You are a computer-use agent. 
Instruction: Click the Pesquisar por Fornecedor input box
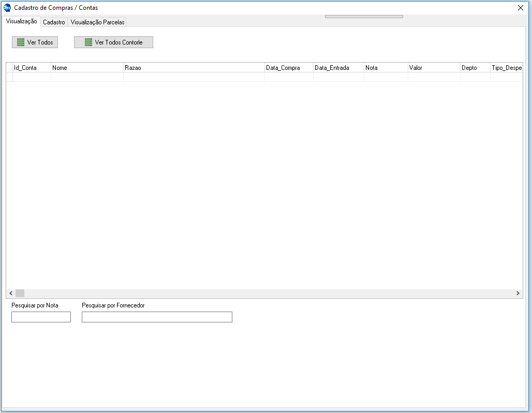tap(157, 317)
